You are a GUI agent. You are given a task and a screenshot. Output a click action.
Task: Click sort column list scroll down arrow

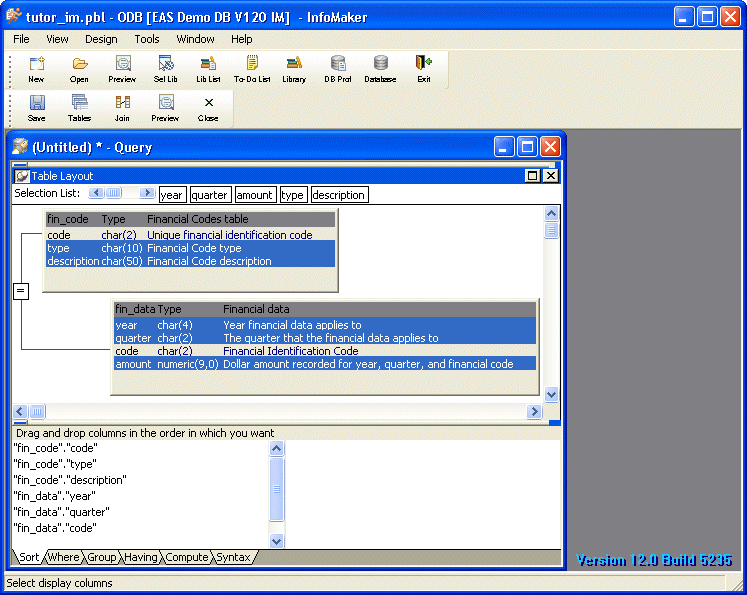click(276, 541)
